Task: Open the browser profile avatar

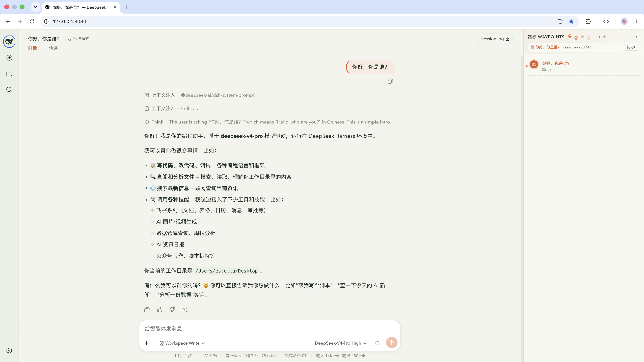Action: (x=624, y=21)
